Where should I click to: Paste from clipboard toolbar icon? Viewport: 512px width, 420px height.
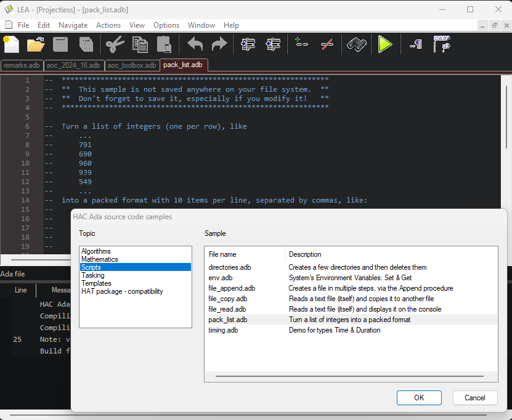pyautogui.click(x=165, y=44)
